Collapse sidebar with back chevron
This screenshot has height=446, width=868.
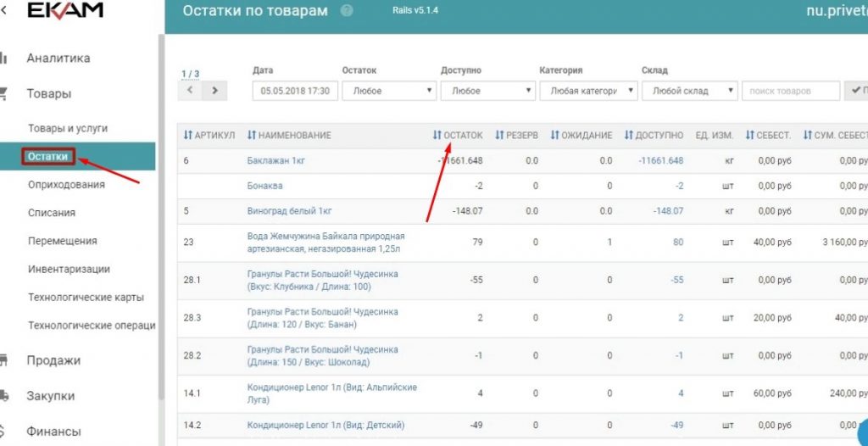point(4,10)
